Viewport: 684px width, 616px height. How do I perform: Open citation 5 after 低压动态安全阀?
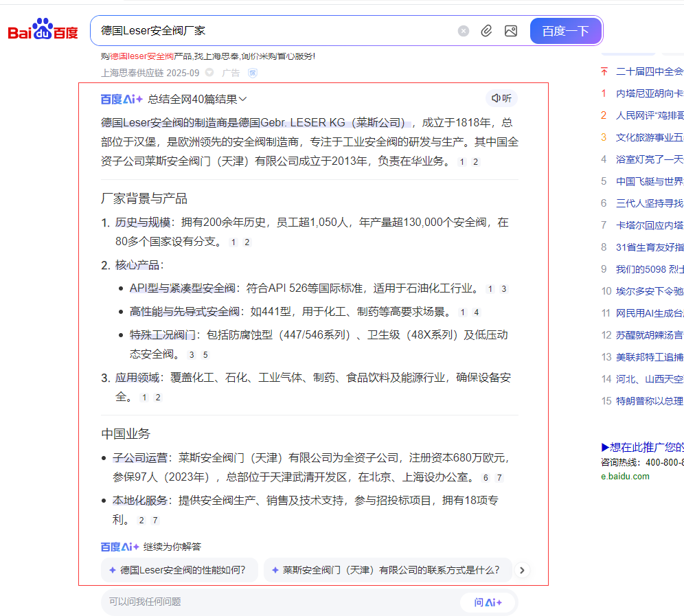click(205, 355)
